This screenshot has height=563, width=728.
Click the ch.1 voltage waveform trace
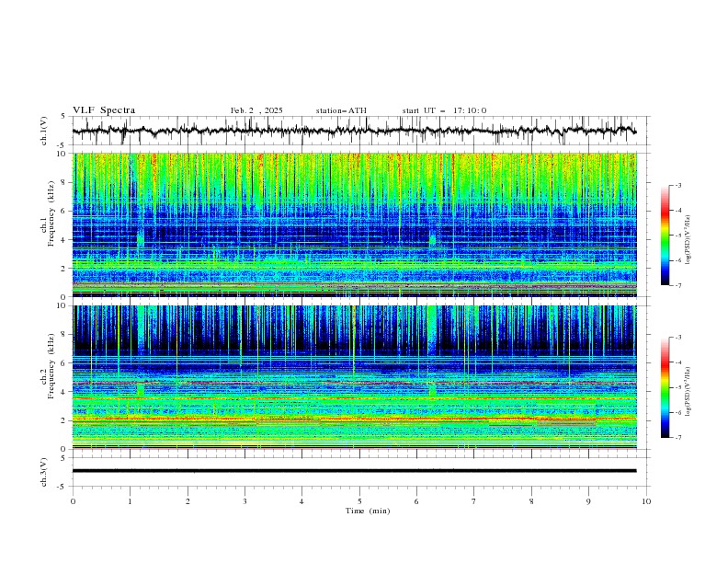click(354, 131)
